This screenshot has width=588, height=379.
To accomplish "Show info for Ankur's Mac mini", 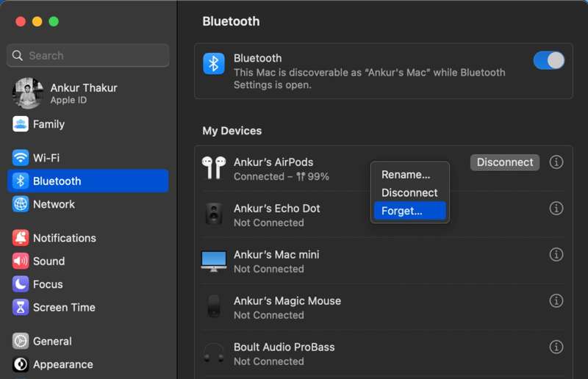I will click(x=556, y=255).
